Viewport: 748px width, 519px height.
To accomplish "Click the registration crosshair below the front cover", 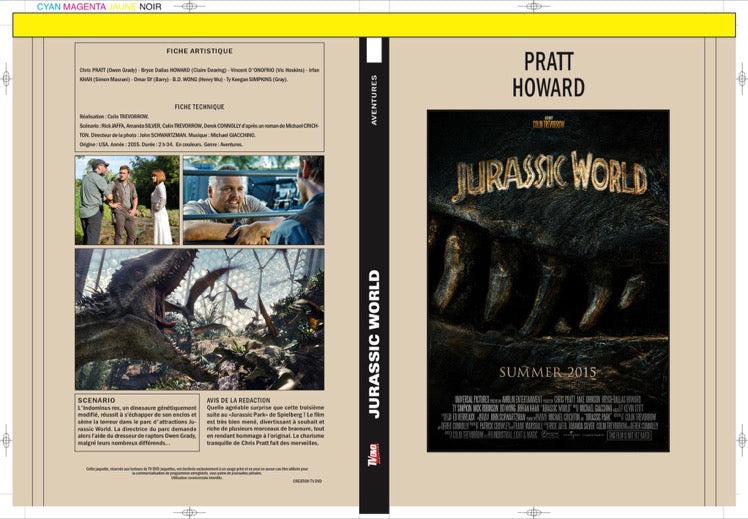I will click(x=533, y=512).
